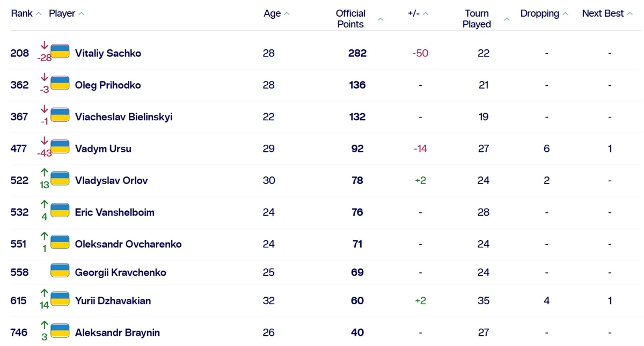This screenshot has width=644, height=346.
Task: Click flag icon next to Vladyslav Orlov
Action: (x=60, y=179)
